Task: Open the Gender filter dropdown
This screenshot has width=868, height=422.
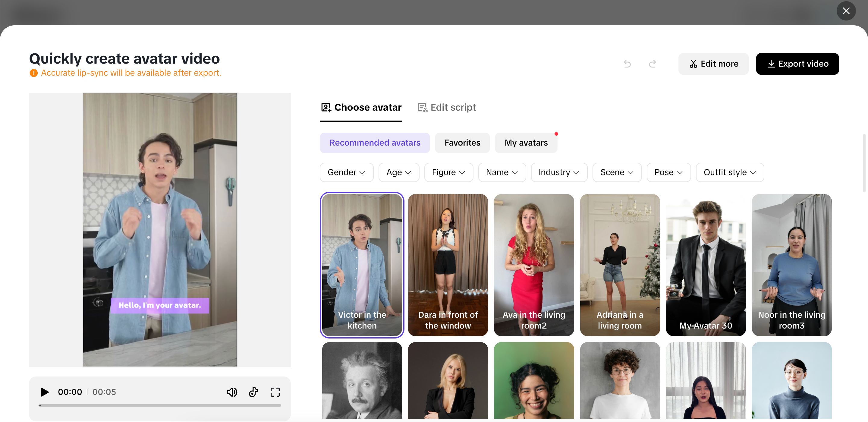Action: point(346,172)
